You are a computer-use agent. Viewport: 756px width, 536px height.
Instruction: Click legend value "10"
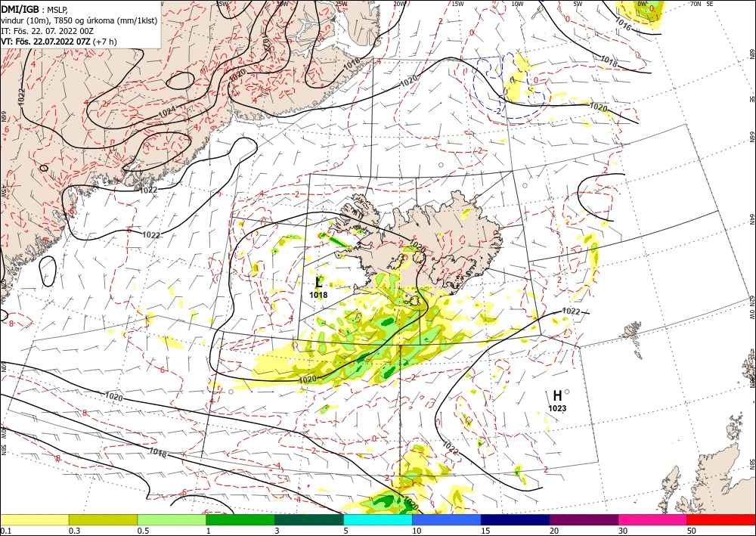click(417, 531)
